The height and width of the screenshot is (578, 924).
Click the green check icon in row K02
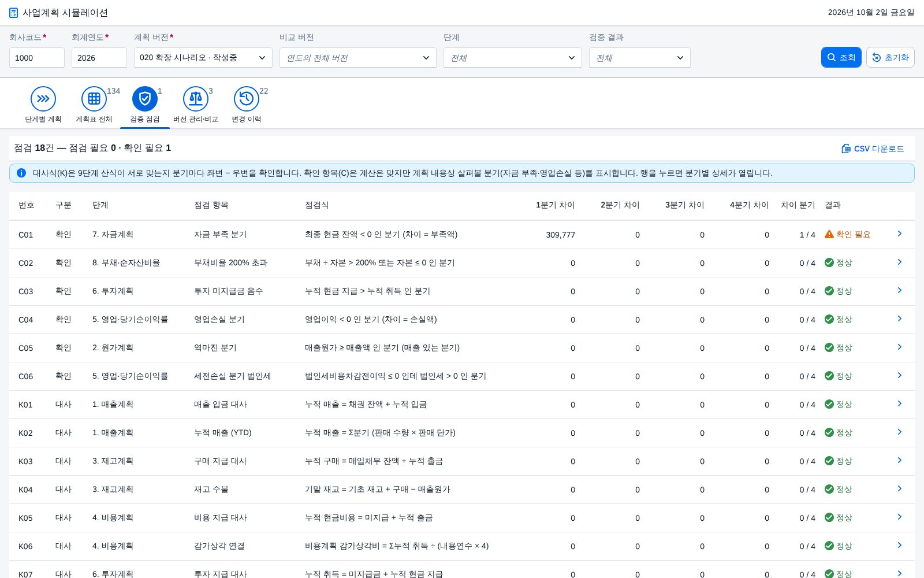click(x=829, y=432)
